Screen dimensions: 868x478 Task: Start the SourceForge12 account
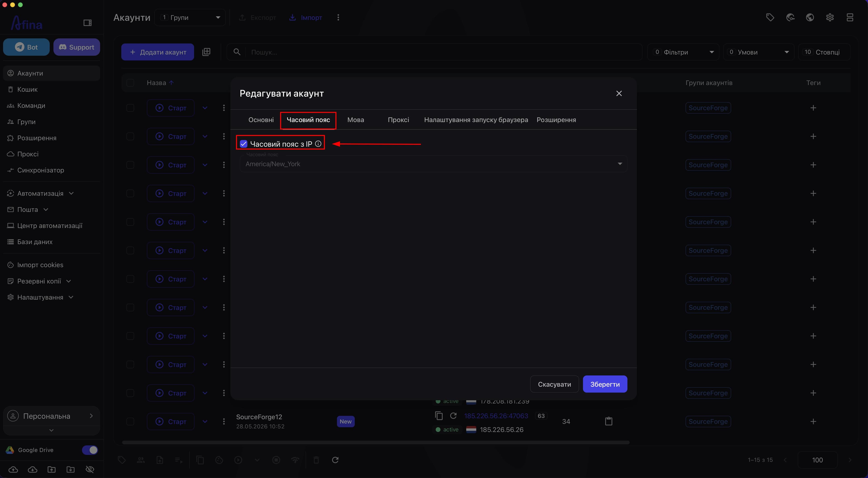tap(170, 421)
